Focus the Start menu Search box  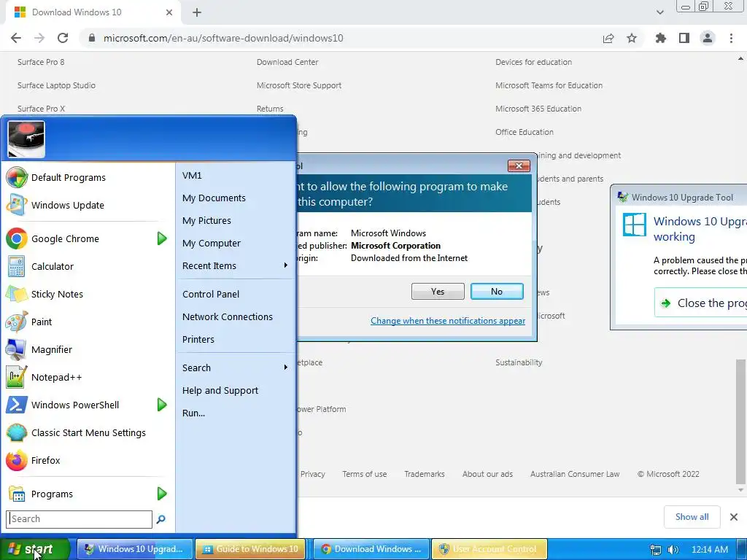pos(79,519)
